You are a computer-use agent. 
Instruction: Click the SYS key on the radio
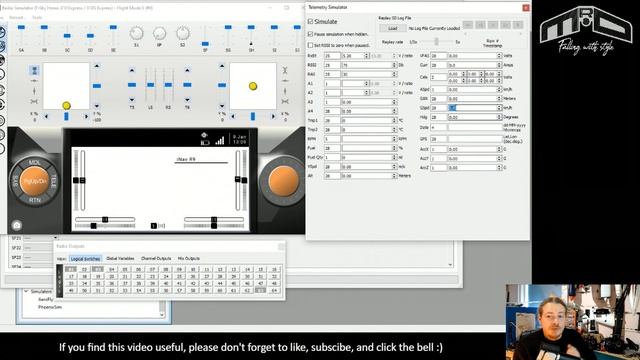point(16,182)
